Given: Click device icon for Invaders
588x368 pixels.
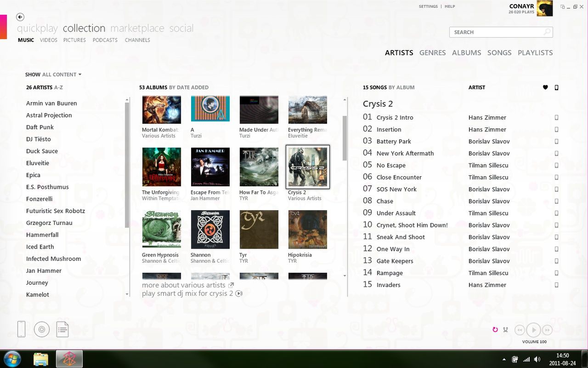Looking at the screenshot, I should click(556, 285).
